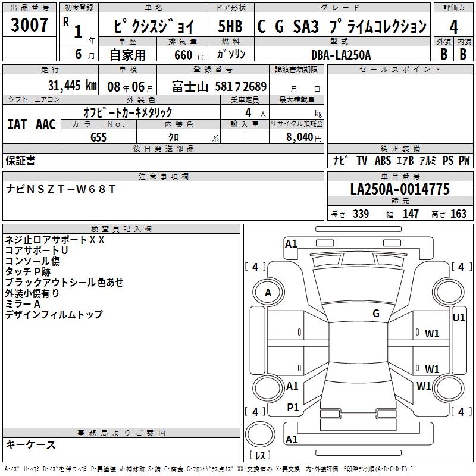This screenshot has height=476, width=476.
Task: Click エアB in genuine equipment row
Action: click(405, 160)
